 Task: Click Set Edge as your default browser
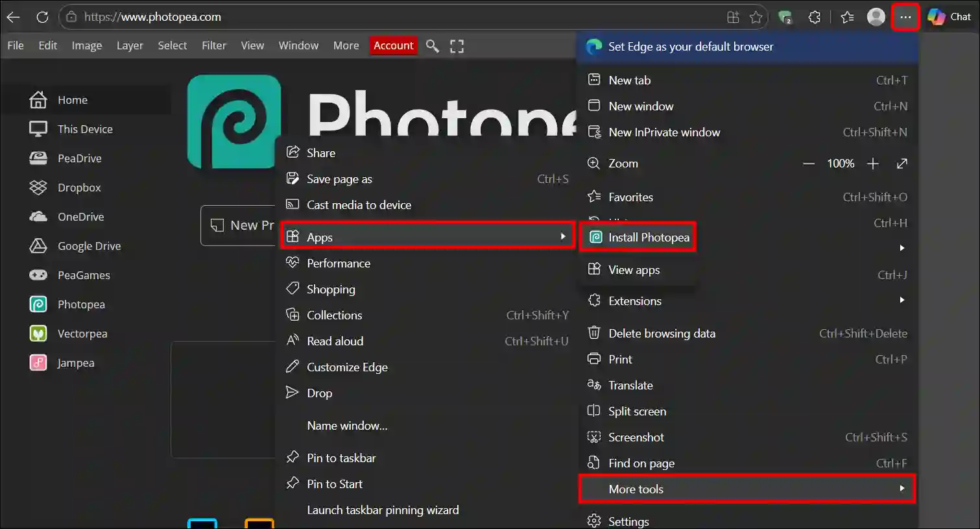(690, 46)
